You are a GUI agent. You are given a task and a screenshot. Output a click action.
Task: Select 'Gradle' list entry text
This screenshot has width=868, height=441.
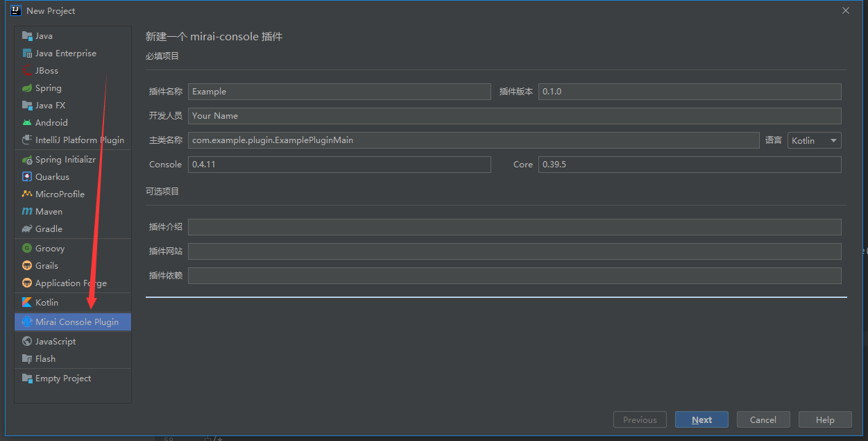(49, 229)
